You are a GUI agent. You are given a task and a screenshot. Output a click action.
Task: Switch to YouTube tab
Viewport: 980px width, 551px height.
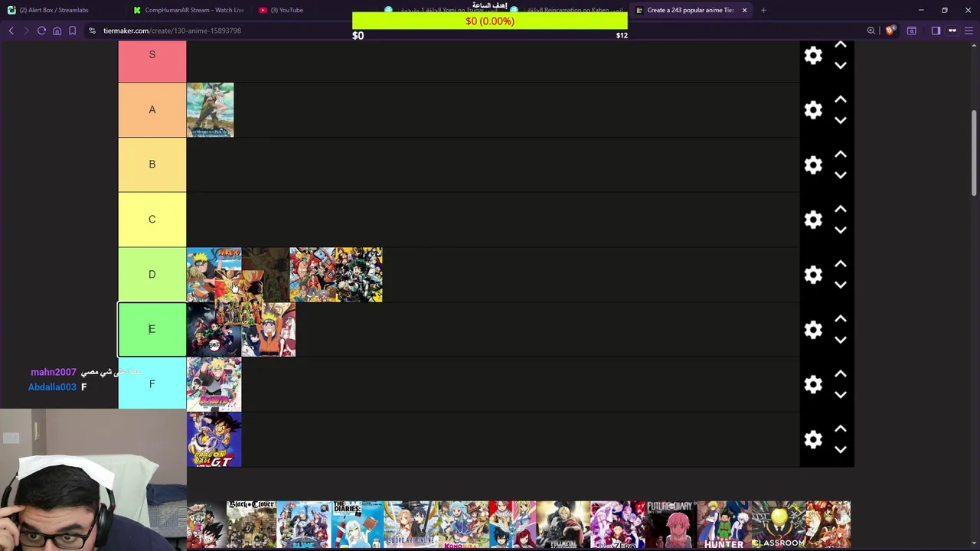click(x=287, y=10)
